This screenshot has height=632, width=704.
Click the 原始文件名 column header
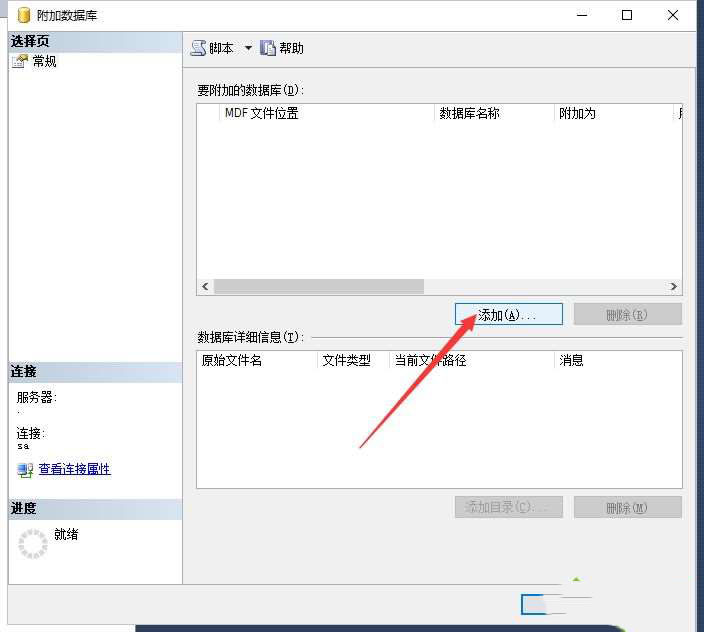click(257, 360)
